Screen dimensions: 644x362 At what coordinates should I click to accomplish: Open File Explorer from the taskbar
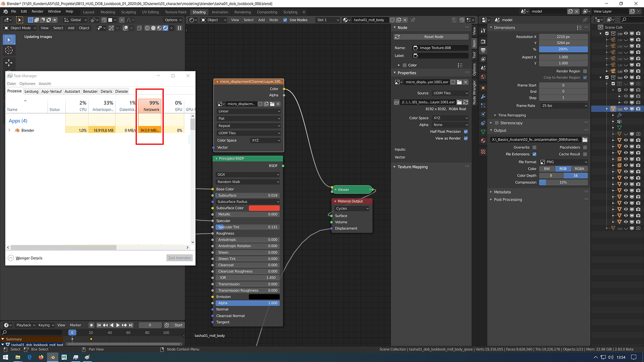pyautogui.click(x=17, y=357)
